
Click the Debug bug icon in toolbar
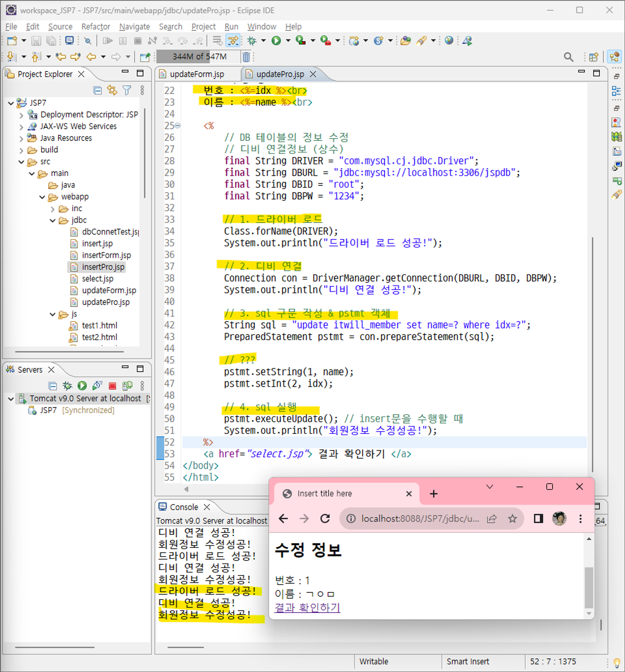click(252, 41)
